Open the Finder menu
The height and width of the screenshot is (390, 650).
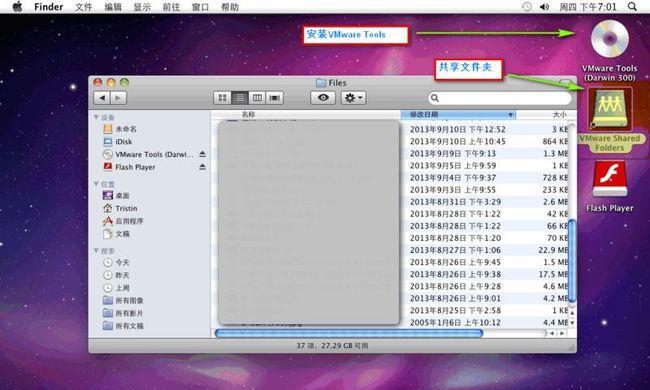point(49,7)
